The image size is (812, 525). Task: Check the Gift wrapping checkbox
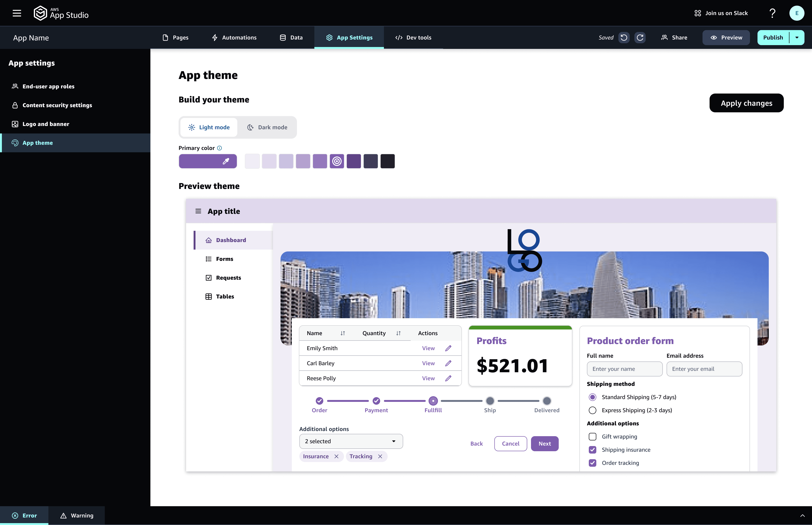coord(592,437)
